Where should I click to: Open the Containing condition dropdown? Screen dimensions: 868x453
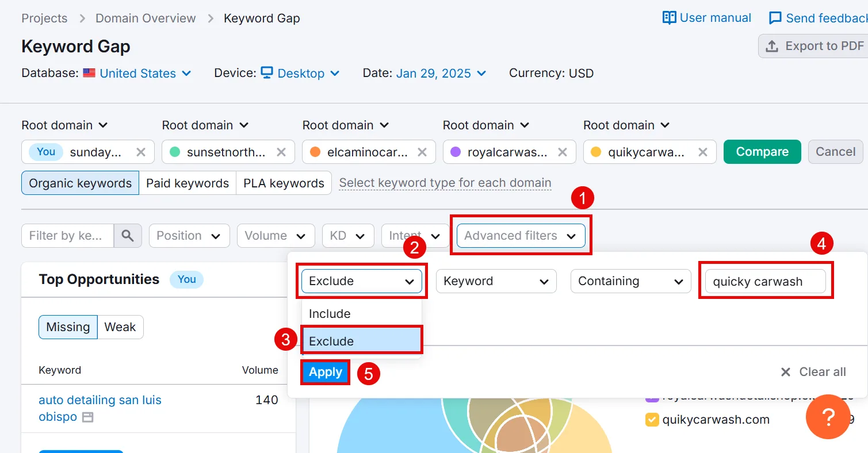pos(631,281)
